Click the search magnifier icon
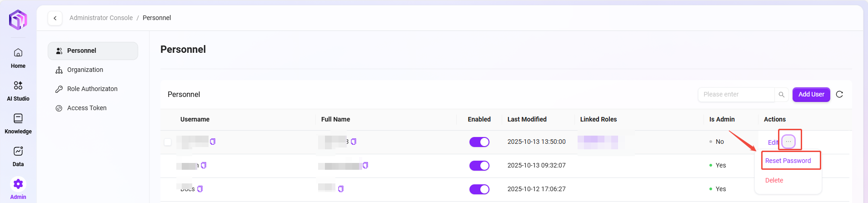This screenshot has height=203, width=868. pyautogui.click(x=781, y=95)
